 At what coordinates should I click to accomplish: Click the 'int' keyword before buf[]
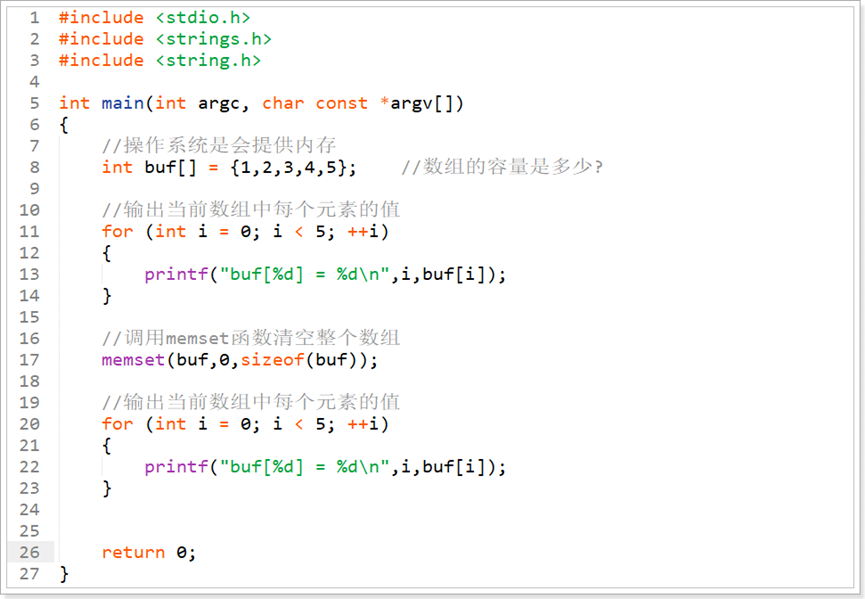click(x=117, y=167)
